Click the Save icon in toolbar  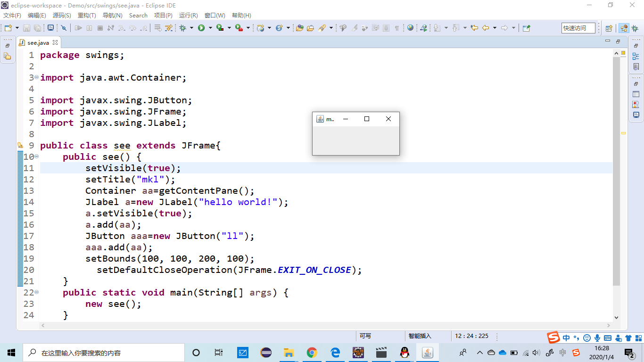coord(26,28)
